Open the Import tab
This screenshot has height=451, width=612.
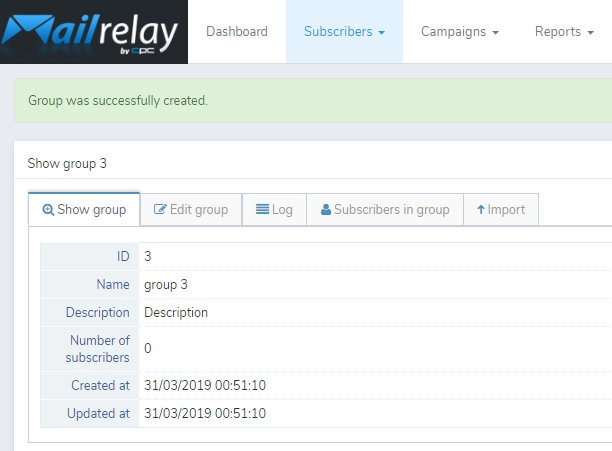click(501, 210)
